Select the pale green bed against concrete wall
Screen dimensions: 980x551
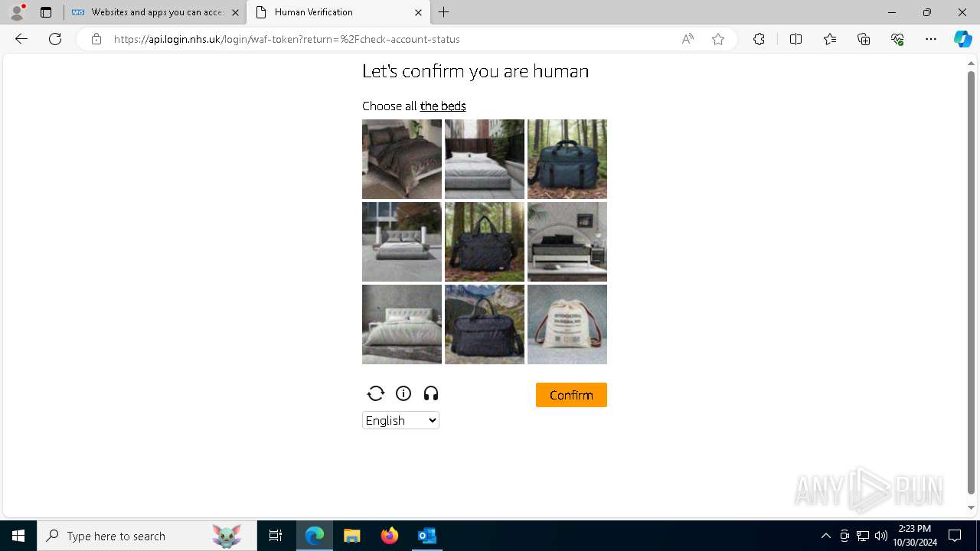[402, 324]
